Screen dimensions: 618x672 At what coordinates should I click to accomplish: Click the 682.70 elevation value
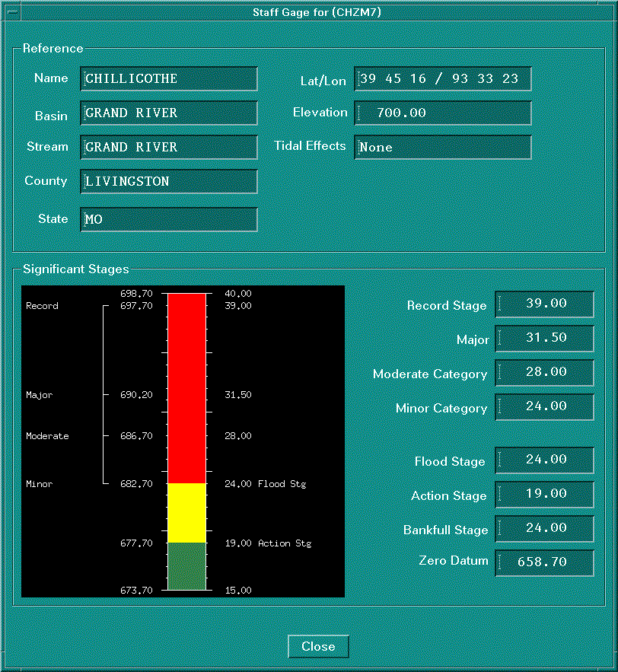(136, 484)
